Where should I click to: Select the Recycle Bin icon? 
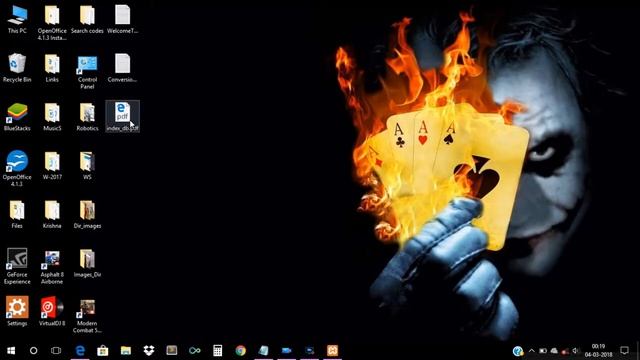click(17, 68)
